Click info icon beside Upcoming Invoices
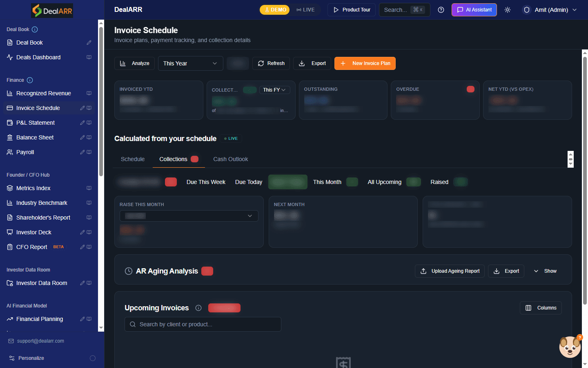This screenshot has width=588, height=368. 198,308
